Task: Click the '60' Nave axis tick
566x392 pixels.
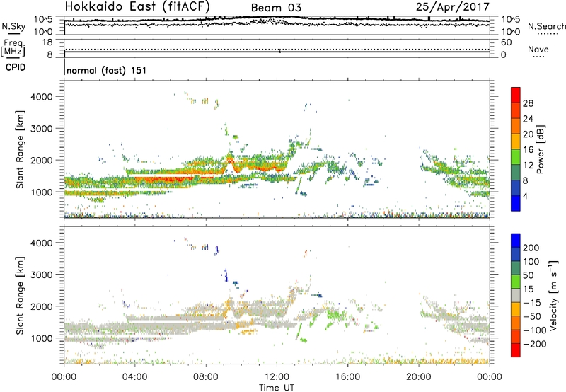Action: pos(506,42)
